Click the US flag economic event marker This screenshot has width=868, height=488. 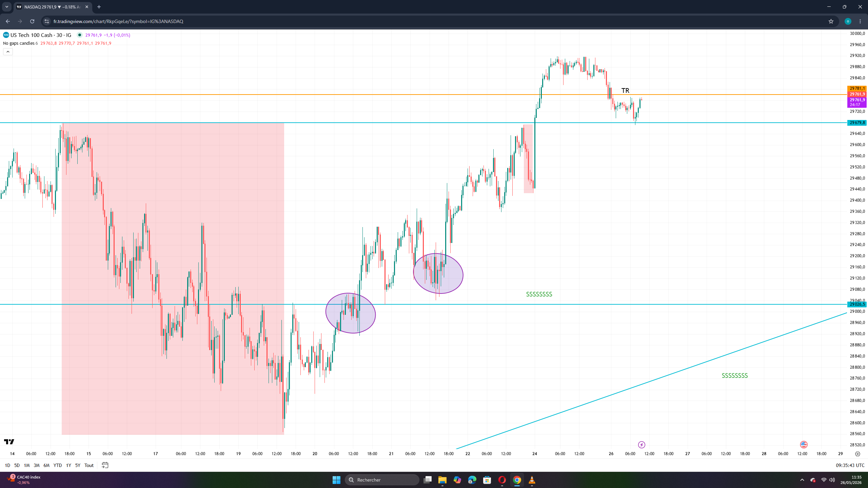[x=804, y=445]
